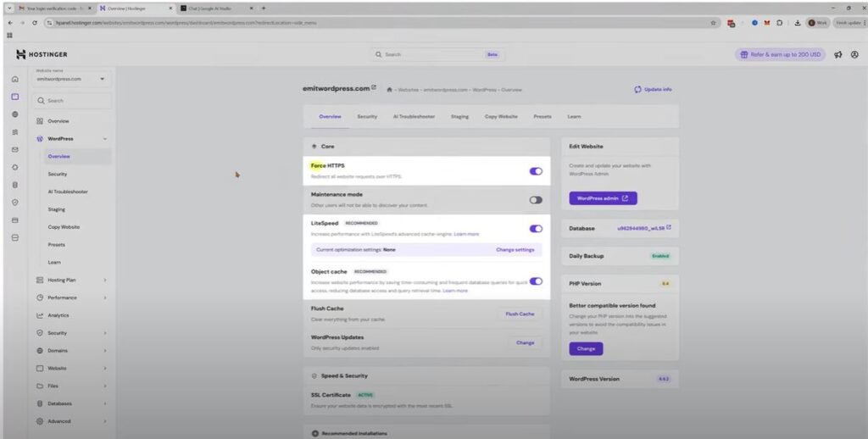Image resolution: width=868 pixels, height=439 pixels.
Task: Switch to the AI Troubleshooter tab
Action: click(x=414, y=117)
